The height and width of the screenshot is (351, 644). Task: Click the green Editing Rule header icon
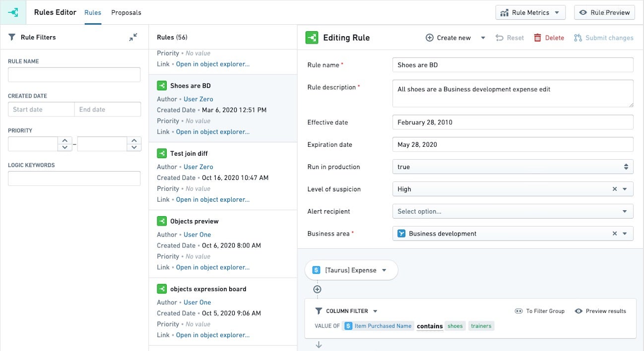click(x=312, y=38)
